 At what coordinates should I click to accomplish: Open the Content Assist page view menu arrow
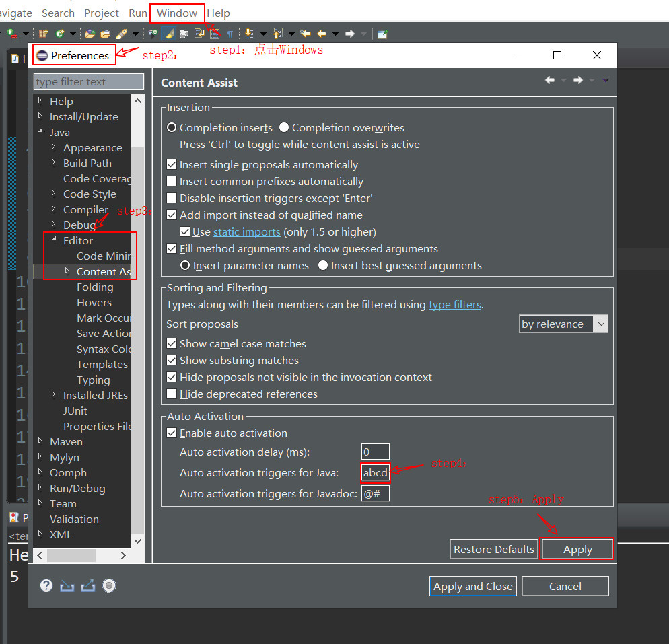coord(606,80)
